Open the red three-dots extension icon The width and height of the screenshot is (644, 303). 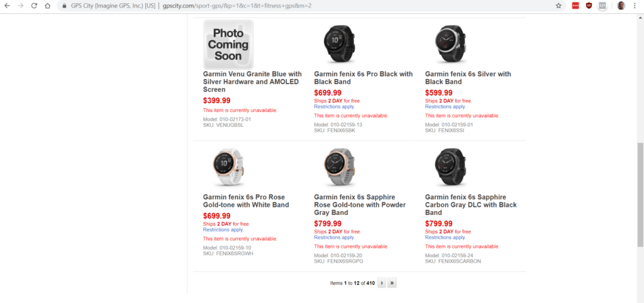click(575, 6)
